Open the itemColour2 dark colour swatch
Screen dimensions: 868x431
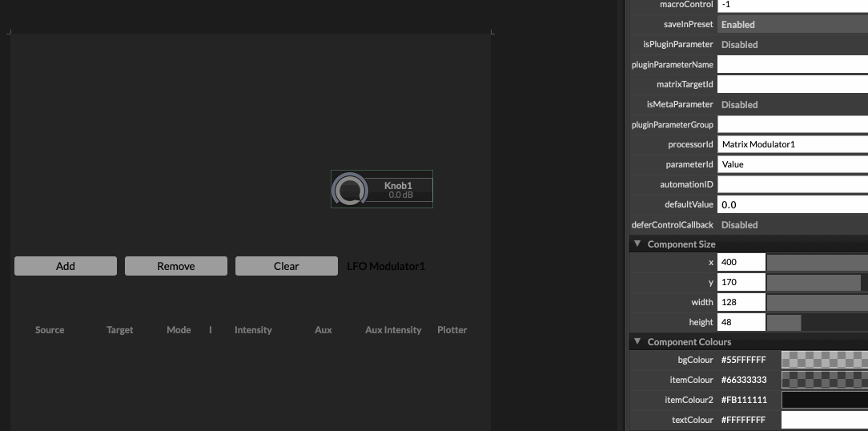coord(824,400)
